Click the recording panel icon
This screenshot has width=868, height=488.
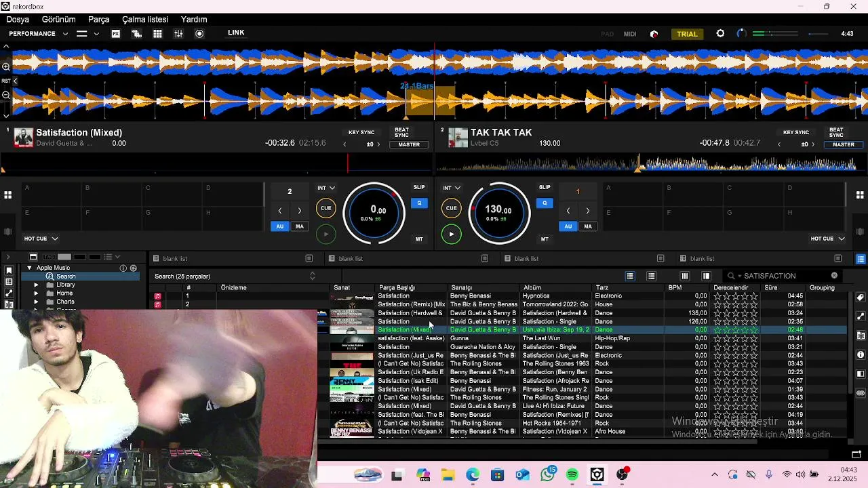(199, 34)
